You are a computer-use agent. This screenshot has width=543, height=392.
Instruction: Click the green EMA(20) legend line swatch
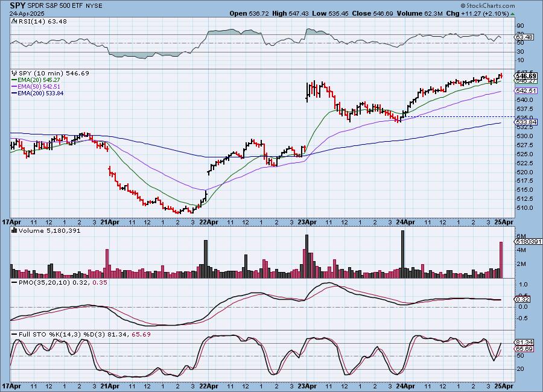pos(14,80)
